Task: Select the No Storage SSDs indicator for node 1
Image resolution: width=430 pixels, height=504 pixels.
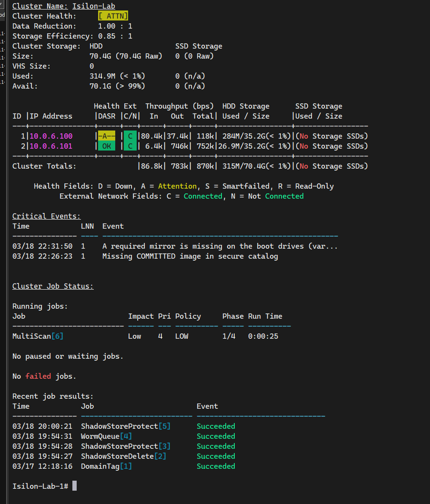Action: click(333, 136)
